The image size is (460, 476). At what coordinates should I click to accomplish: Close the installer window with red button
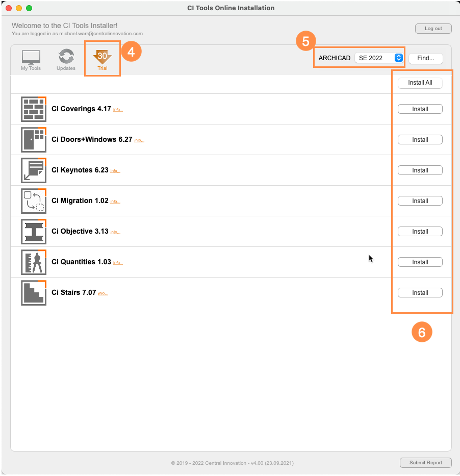(x=9, y=8)
